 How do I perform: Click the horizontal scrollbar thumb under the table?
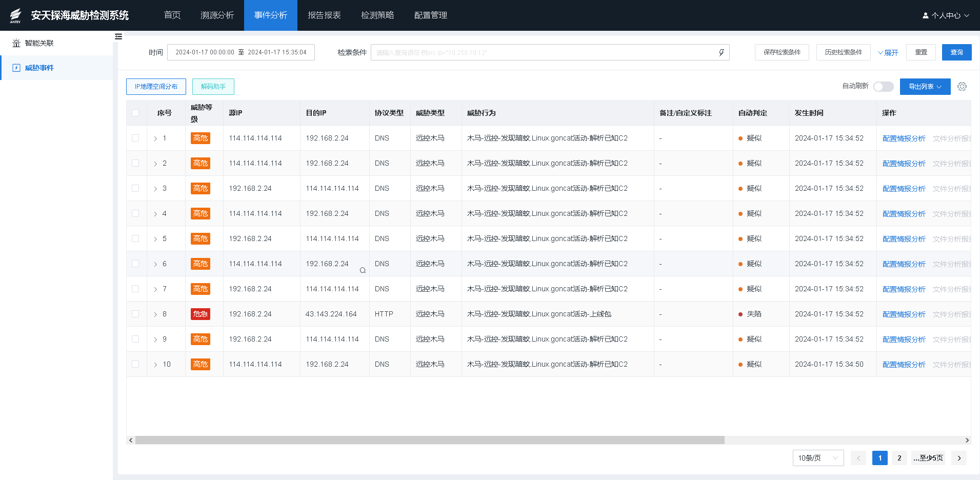click(x=430, y=440)
